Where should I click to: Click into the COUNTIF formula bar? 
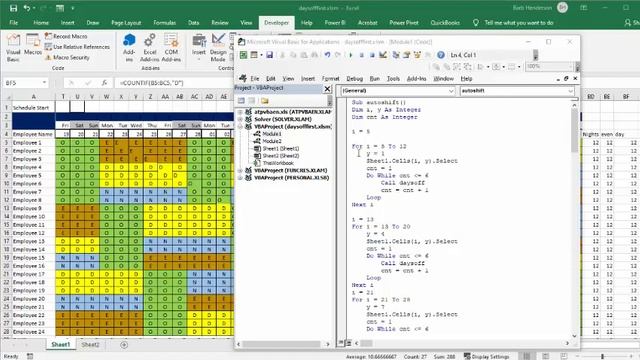[173, 83]
